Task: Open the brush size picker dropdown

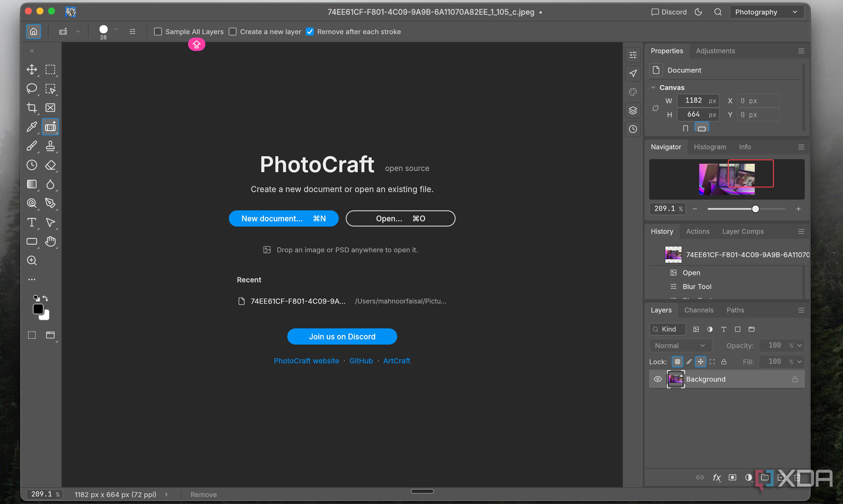Action: click(116, 29)
